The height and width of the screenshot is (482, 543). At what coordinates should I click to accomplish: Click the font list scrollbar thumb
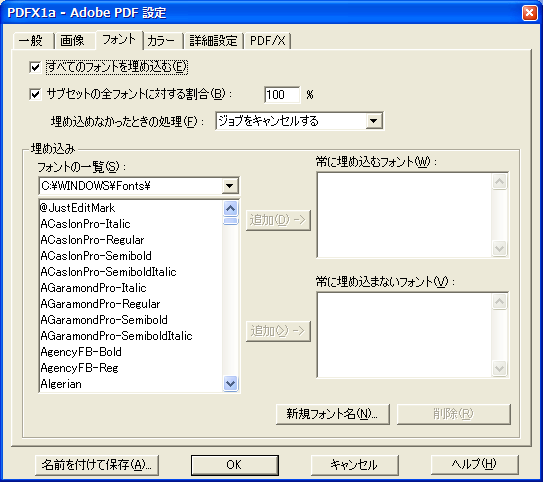(231, 221)
